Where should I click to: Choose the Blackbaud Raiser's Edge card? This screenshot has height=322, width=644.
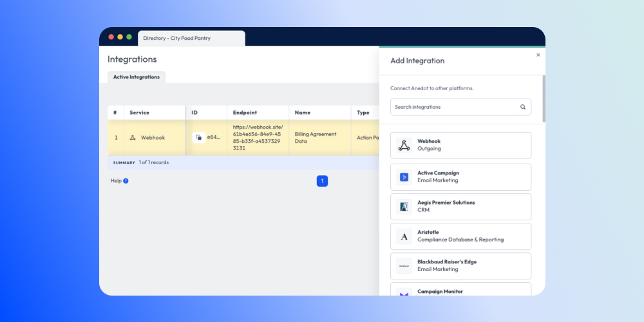coord(460,266)
